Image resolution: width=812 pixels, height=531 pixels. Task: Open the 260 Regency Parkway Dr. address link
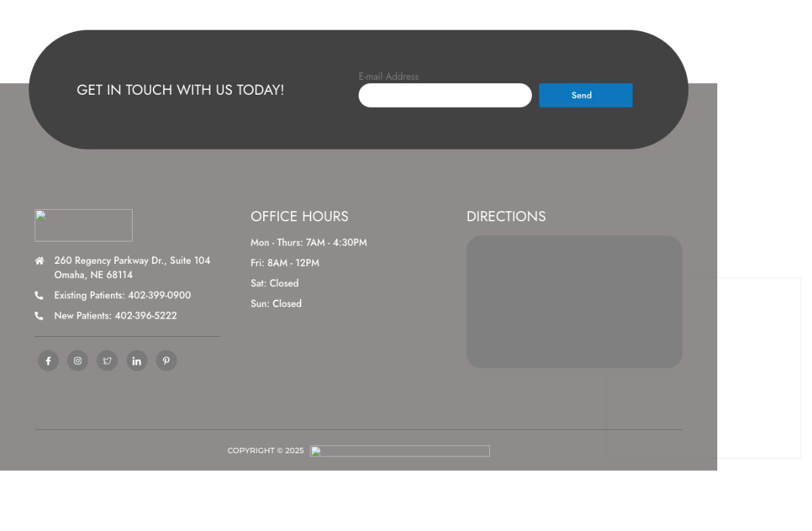(x=132, y=268)
